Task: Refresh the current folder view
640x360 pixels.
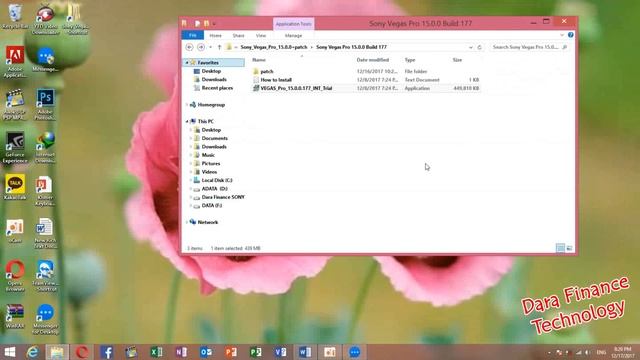Action: (480, 47)
